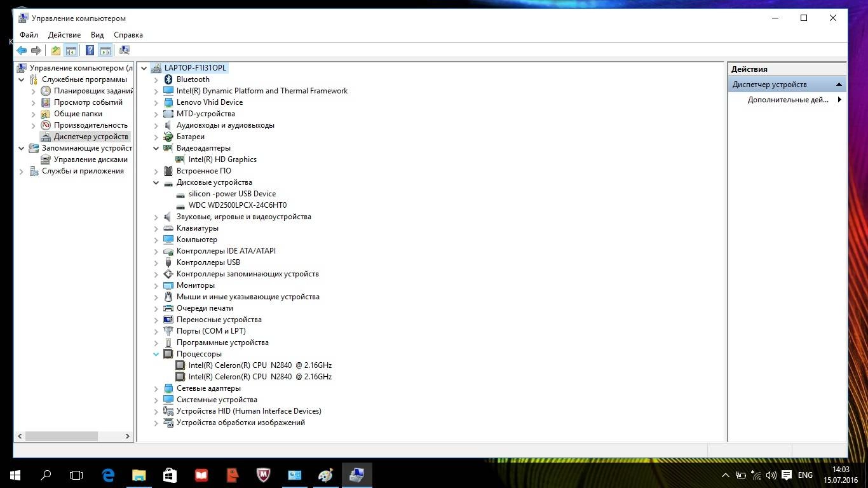This screenshot has height=488, width=868.
Task: Open the Вид menu
Action: tap(97, 35)
